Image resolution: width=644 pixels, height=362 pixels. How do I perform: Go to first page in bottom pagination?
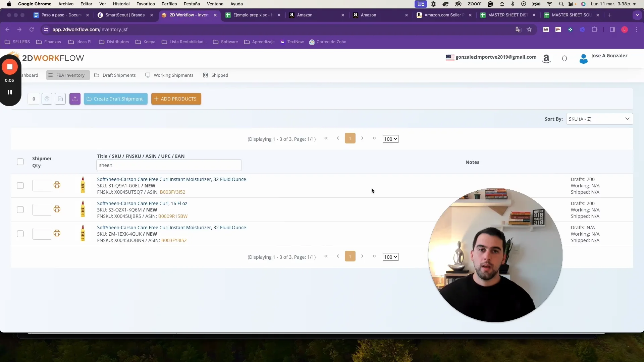point(326,256)
